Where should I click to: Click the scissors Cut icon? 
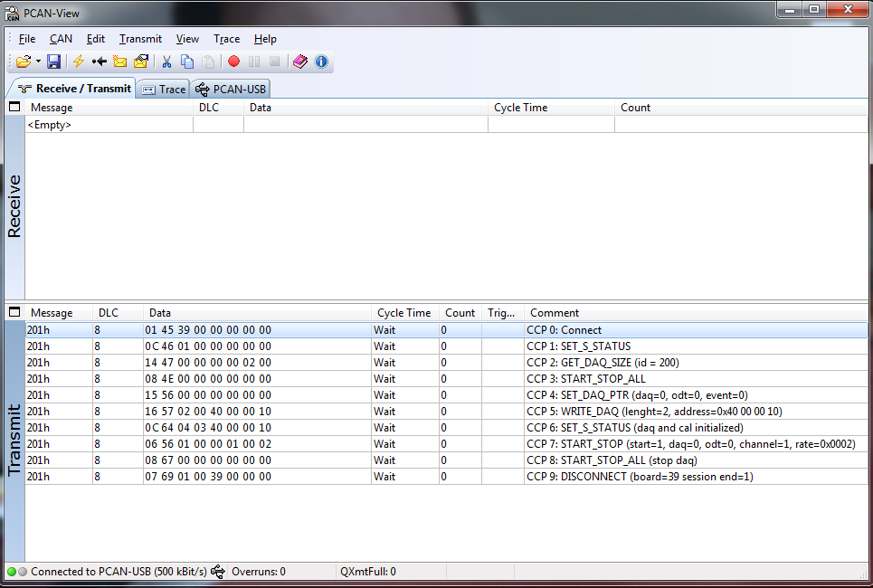click(x=166, y=62)
